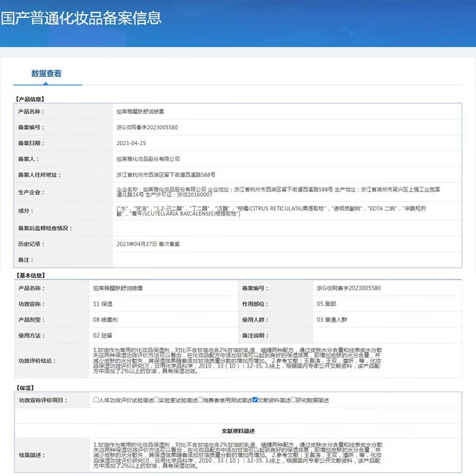Select registration date 2023-04-25
This screenshot has width=476, height=476.
pyautogui.click(x=122, y=143)
